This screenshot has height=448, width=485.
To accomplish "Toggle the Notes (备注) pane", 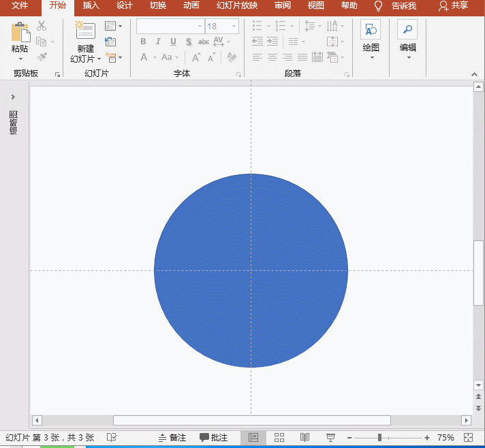I will [x=172, y=438].
